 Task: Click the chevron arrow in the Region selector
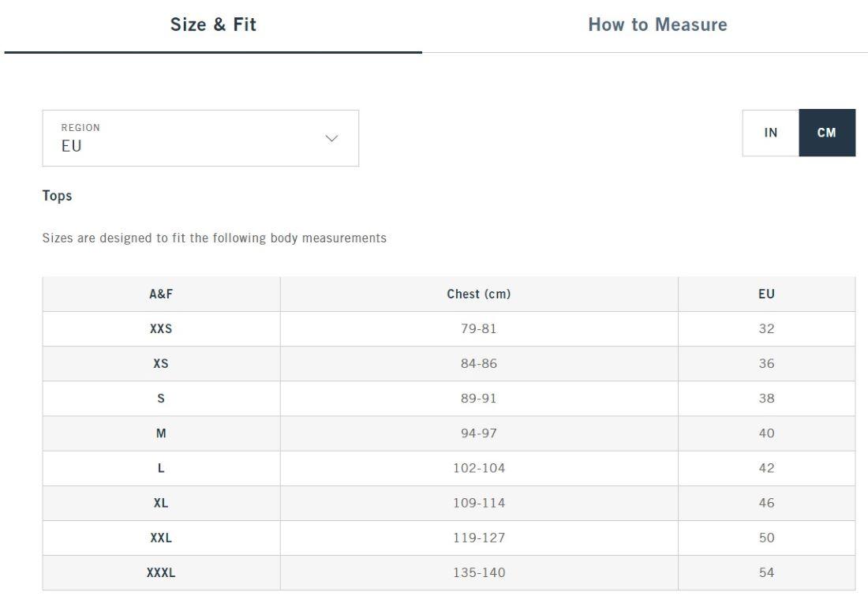tap(331, 138)
